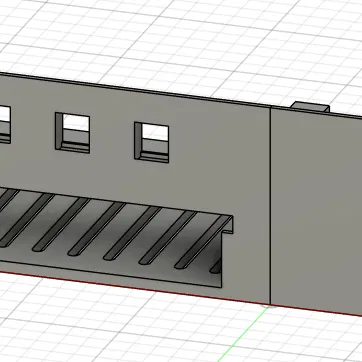Select the small rectangular tab protruding above the model
This screenshot has height=362, width=362.
coord(310,107)
